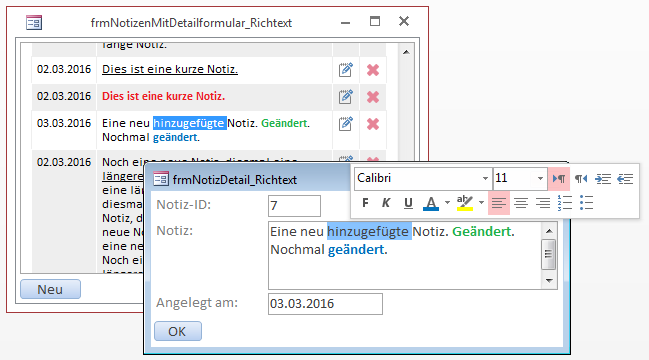This screenshot has width=649, height=360.
Task: Apply the font color button
Action: coord(431,203)
